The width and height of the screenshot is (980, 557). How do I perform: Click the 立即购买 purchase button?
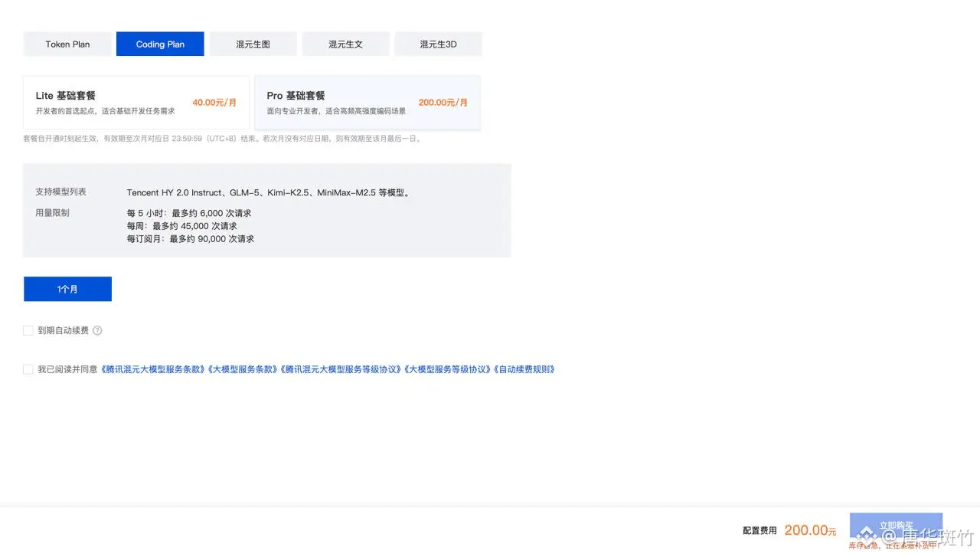896,526
